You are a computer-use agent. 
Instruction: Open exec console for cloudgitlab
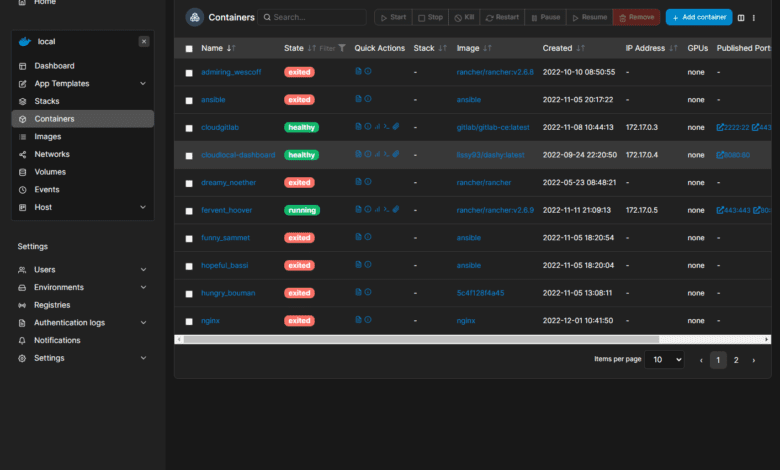[386, 126]
